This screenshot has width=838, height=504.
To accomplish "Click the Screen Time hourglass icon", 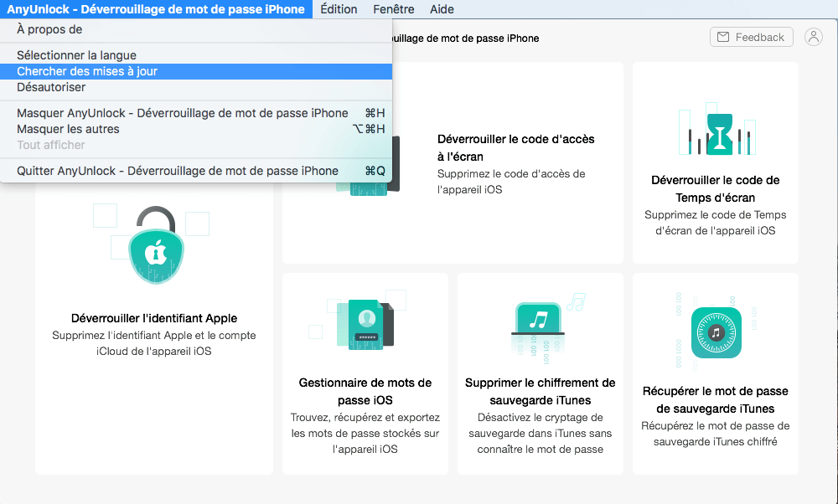I will [x=719, y=133].
